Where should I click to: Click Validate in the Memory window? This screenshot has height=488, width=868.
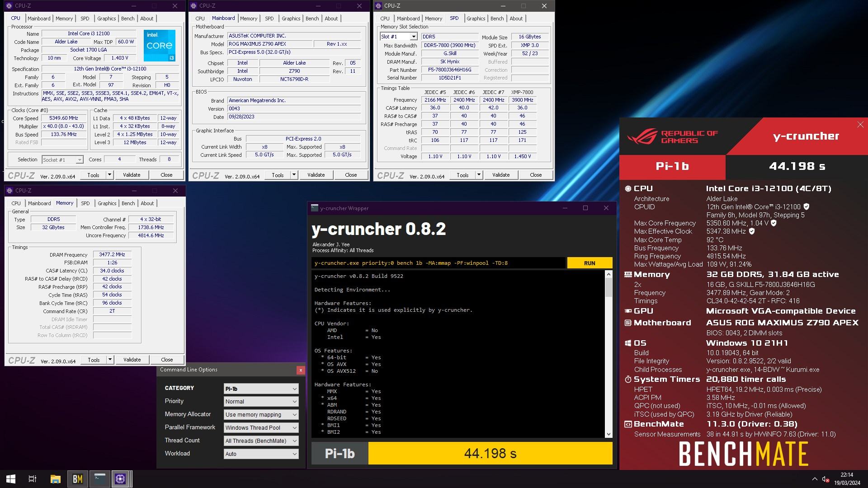(132, 360)
